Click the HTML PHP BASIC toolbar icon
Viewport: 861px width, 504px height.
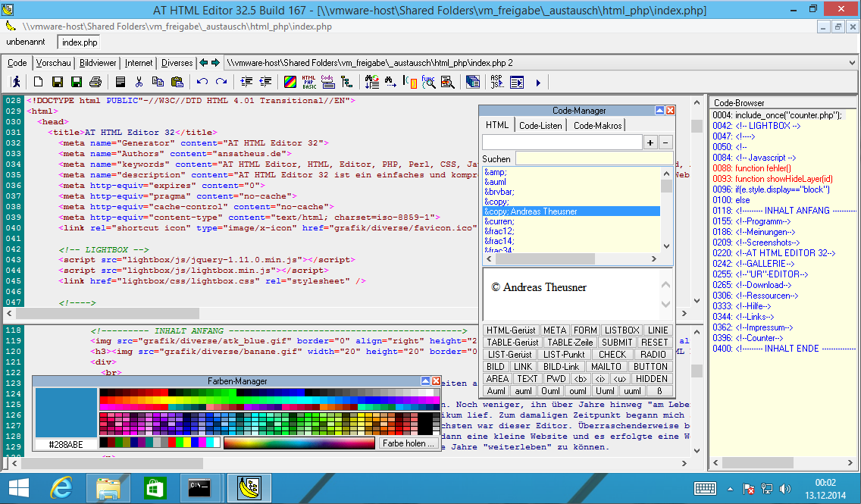[x=309, y=83]
